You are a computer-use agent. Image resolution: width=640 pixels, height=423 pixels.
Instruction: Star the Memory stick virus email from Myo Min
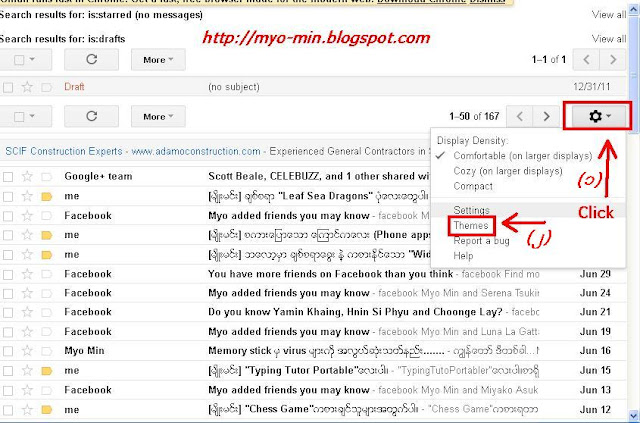27,350
